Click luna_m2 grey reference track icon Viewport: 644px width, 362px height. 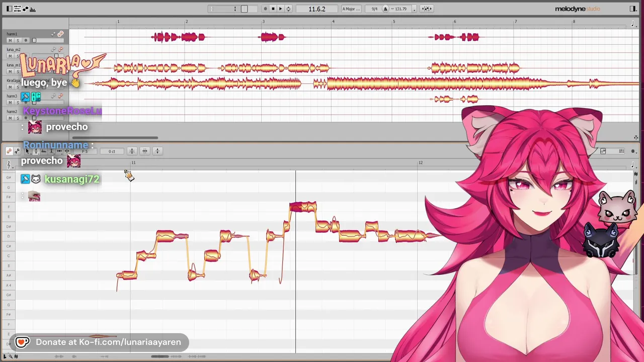point(53,49)
